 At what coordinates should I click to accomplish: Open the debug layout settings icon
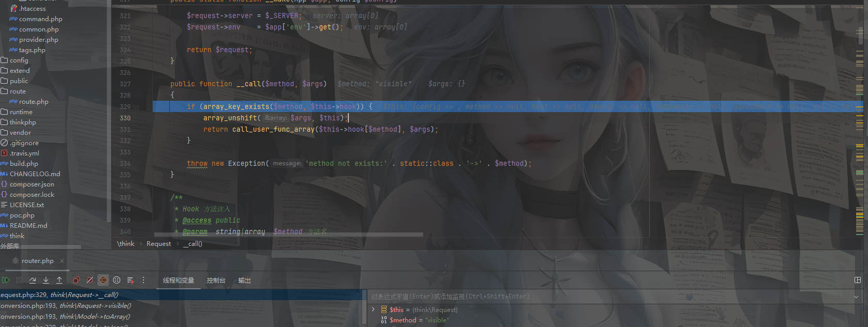point(858,280)
